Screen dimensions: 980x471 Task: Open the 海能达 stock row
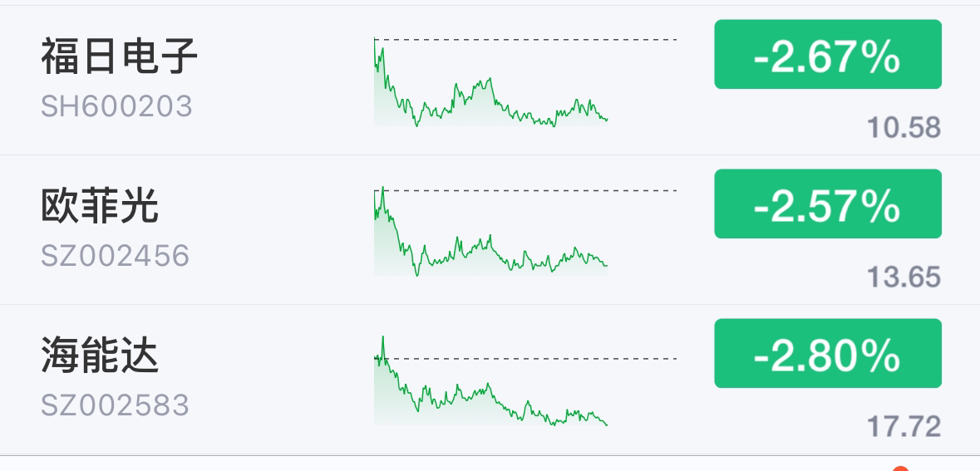coord(490,380)
